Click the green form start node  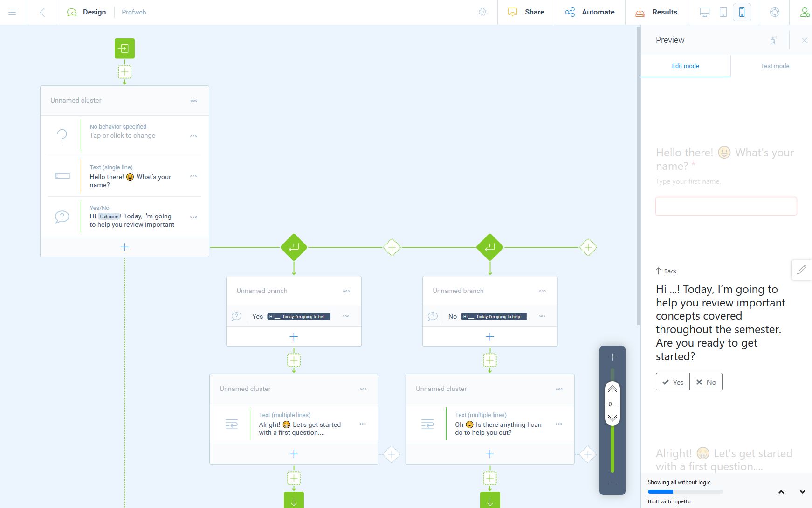coord(124,49)
